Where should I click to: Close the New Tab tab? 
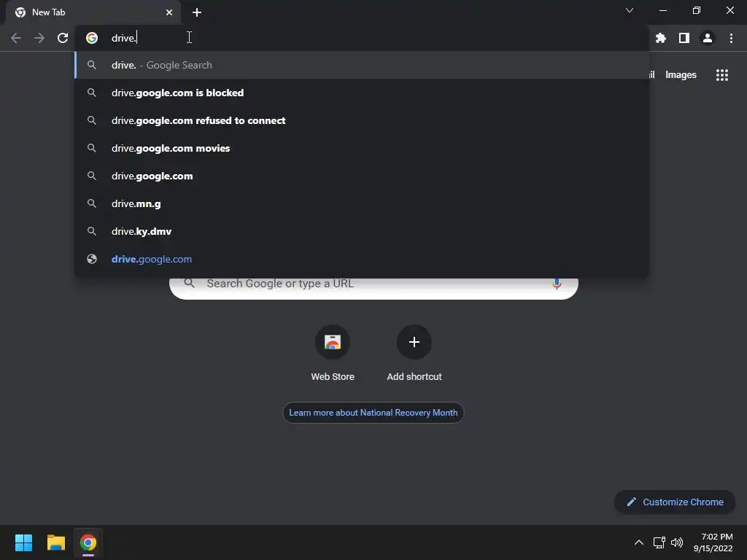[169, 12]
